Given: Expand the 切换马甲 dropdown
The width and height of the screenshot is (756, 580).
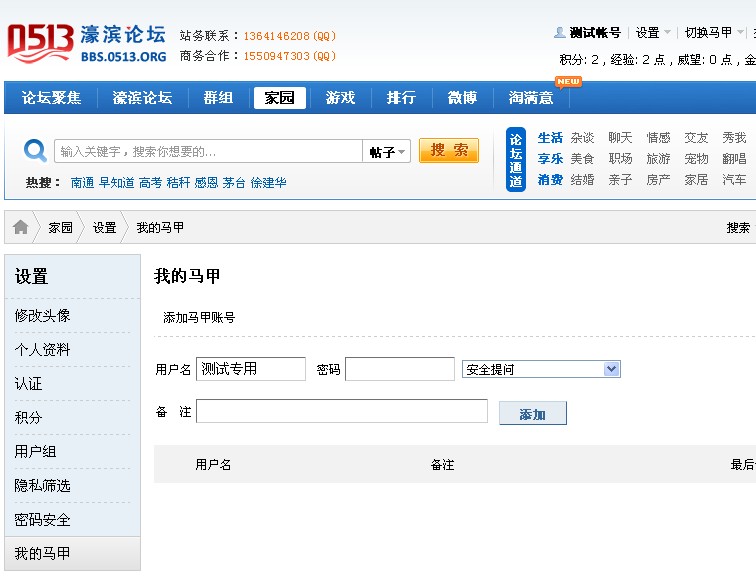Looking at the screenshot, I should point(714,33).
